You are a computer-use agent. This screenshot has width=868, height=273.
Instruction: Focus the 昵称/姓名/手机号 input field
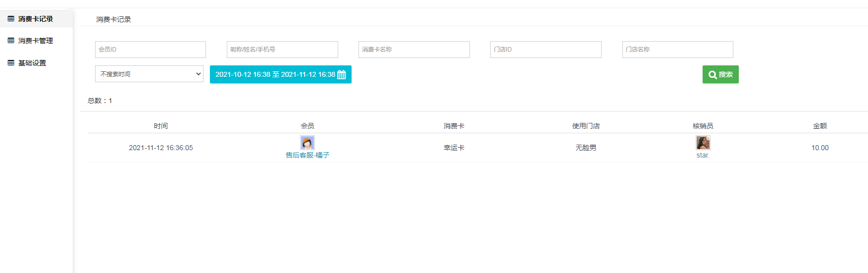coord(282,50)
